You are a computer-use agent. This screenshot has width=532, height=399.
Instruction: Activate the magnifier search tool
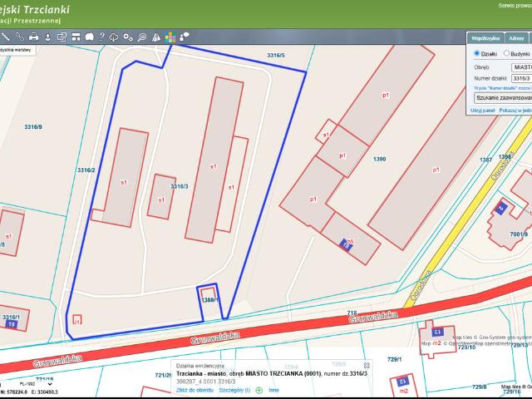(x=142, y=37)
